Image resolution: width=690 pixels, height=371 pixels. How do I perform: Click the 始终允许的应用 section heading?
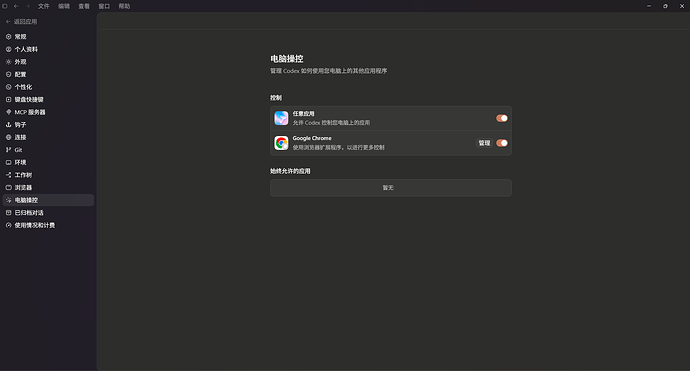290,171
